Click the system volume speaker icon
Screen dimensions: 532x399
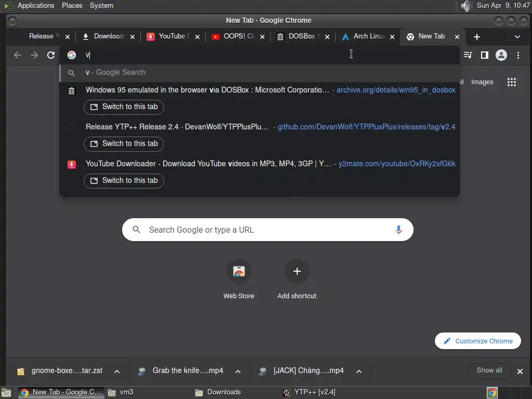tap(467, 6)
